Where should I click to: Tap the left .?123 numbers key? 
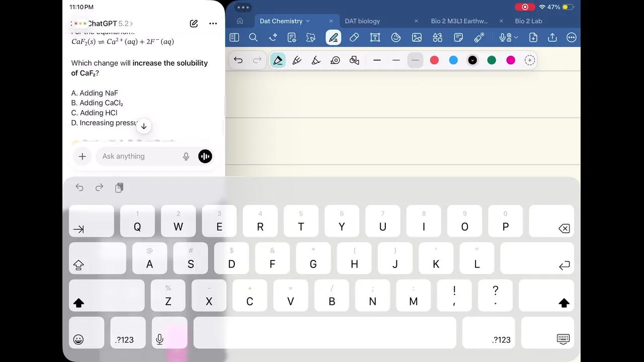(x=128, y=333)
